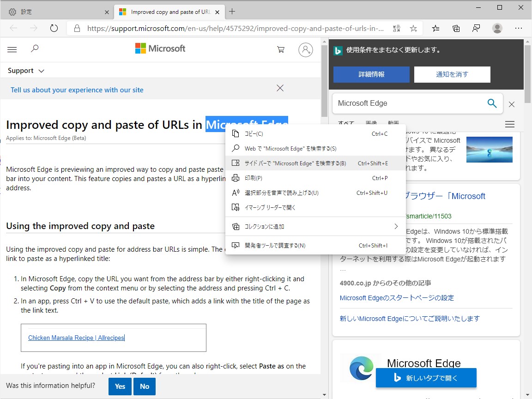Image resolution: width=532 pixels, height=399 pixels.
Task: Select 開発者ツールで調査する(N)
Action: pyautogui.click(x=315, y=245)
